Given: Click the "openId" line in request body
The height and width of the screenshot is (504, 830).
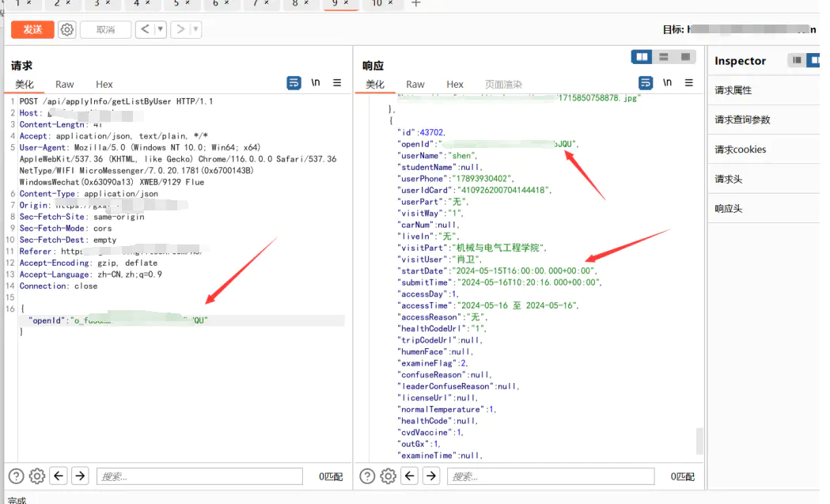Looking at the screenshot, I should (x=118, y=320).
